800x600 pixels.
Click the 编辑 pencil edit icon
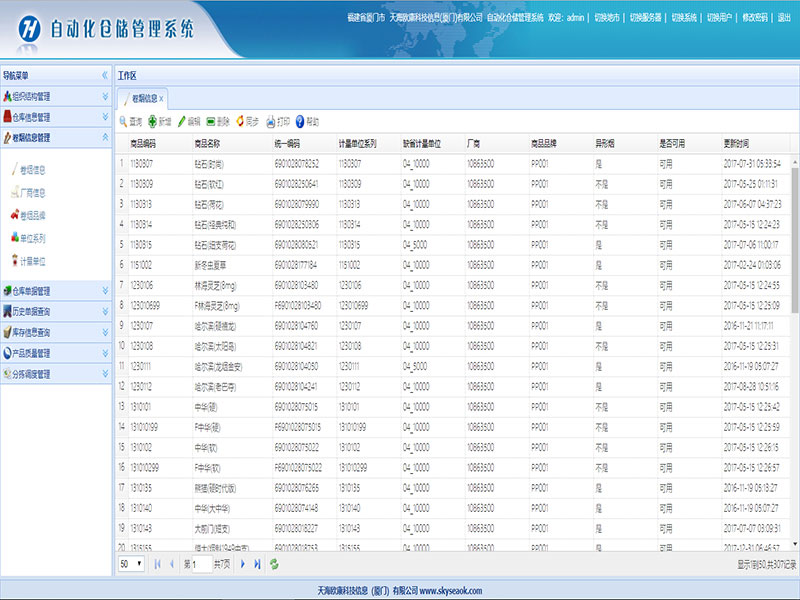[181, 121]
